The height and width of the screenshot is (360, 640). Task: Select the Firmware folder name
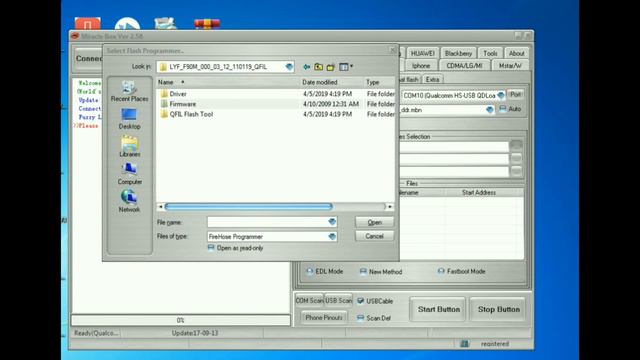pos(182,104)
